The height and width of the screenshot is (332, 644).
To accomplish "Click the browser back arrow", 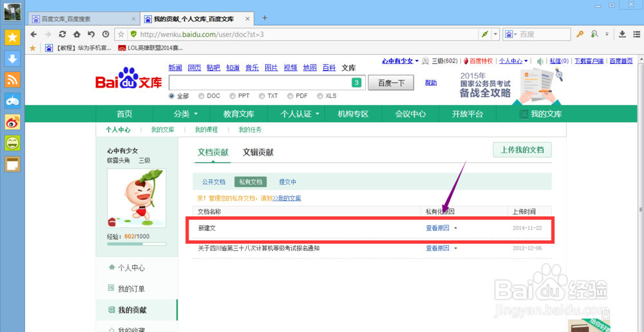I will [x=33, y=34].
